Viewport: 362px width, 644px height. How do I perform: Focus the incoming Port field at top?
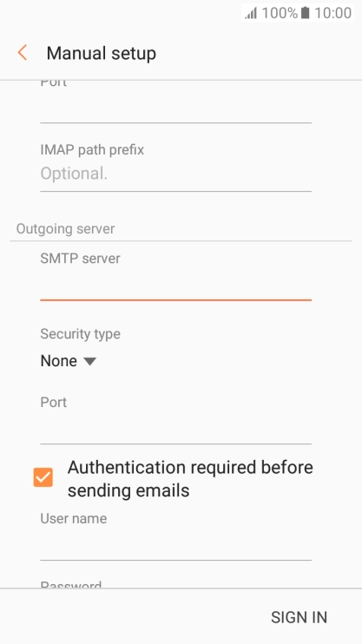click(176, 108)
